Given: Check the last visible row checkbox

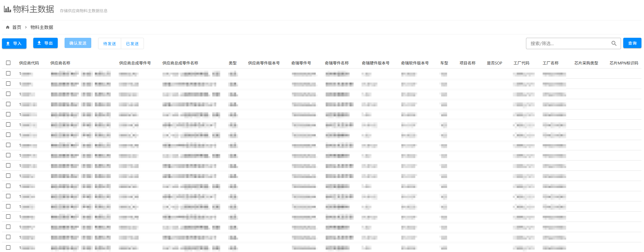Looking at the screenshot, I should 8,247.
